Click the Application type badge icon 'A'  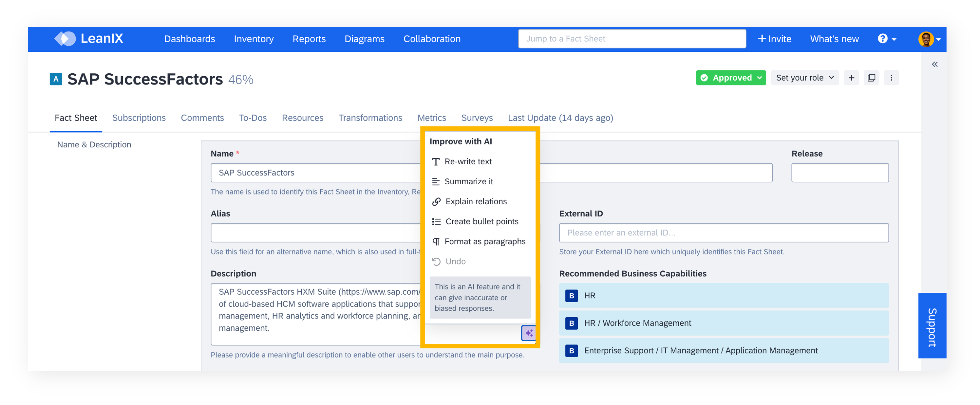click(56, 79)
